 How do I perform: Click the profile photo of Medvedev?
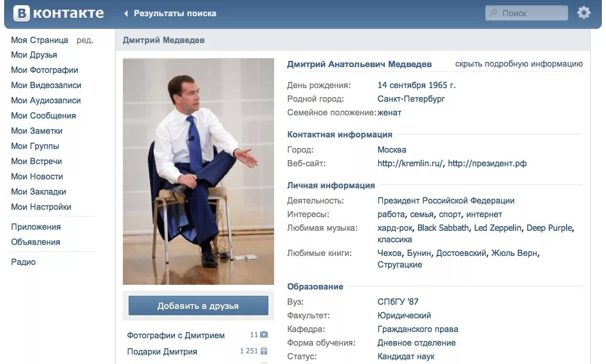[x=198, y=172]
